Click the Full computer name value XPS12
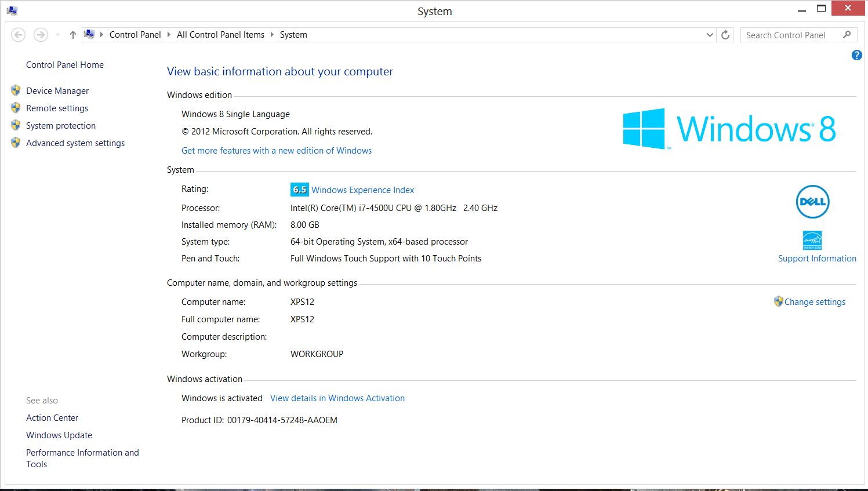 302,319
